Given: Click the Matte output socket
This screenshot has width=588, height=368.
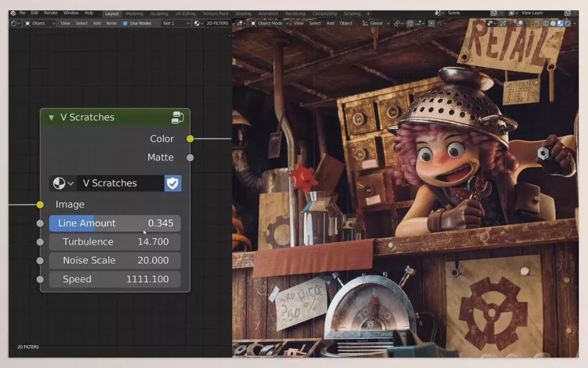Looking at the screenshot, I should [190, 158].
